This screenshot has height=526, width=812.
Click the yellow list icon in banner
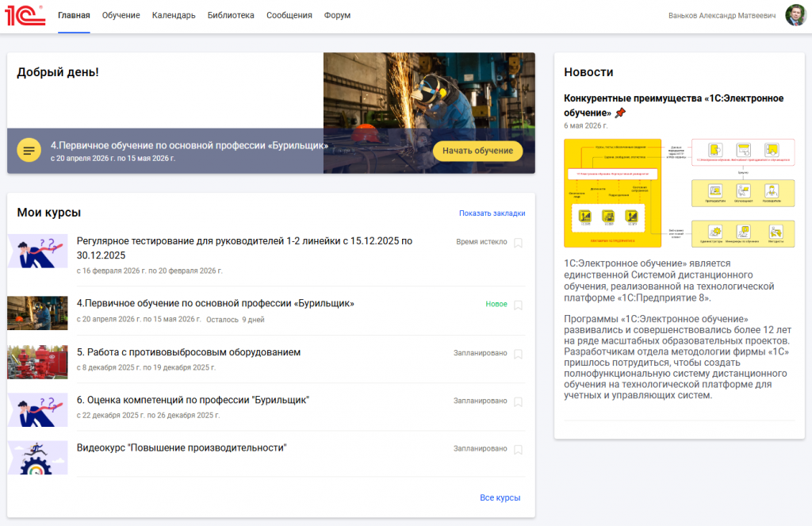point(29,150)
